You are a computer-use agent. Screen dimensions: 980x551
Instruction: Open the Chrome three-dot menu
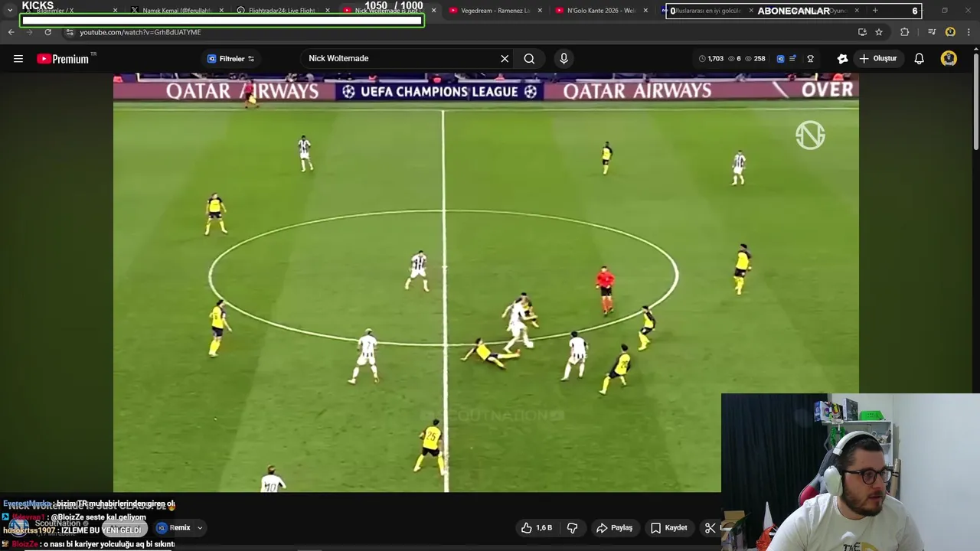969,32
